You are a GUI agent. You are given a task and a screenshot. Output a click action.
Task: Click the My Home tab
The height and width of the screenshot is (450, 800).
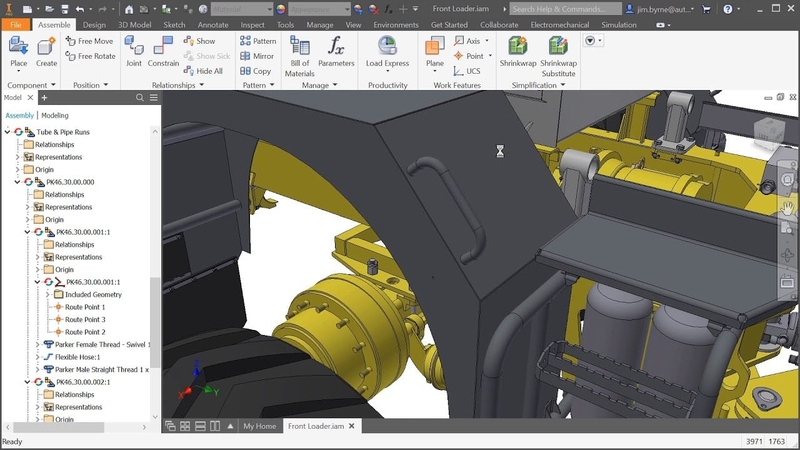click(x=259, y=426)
